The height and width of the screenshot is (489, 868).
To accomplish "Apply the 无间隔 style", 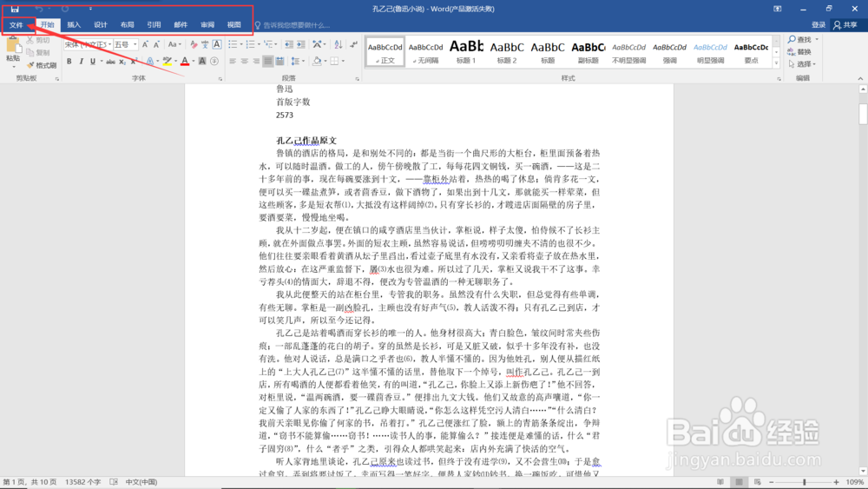I will point(425,52).
